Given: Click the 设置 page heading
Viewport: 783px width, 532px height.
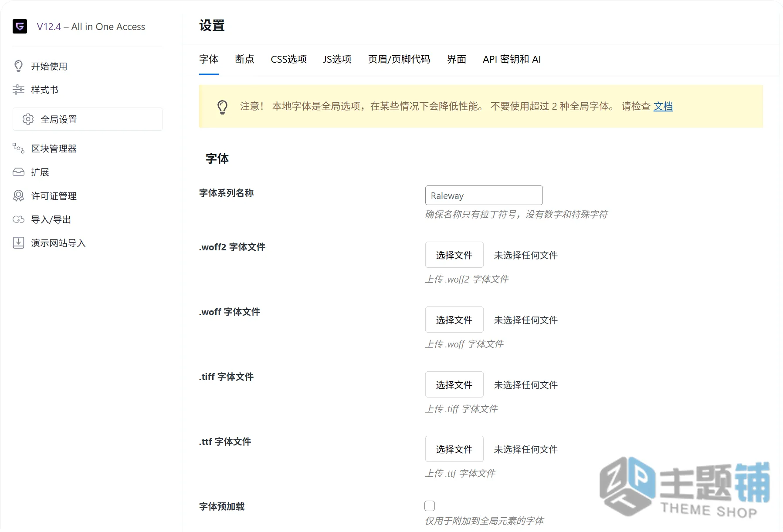Looking at the screenshot, I should coord(212,26).
